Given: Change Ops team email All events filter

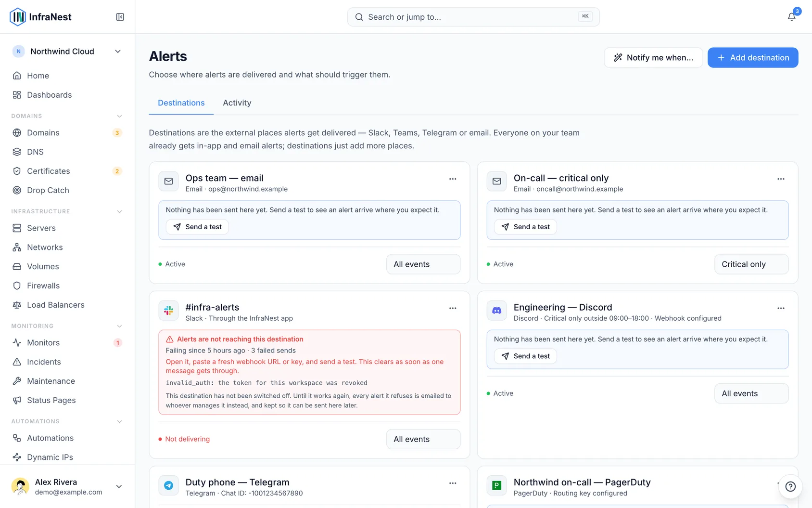Looking at the screenshot, I should click(x=423, y=264).
